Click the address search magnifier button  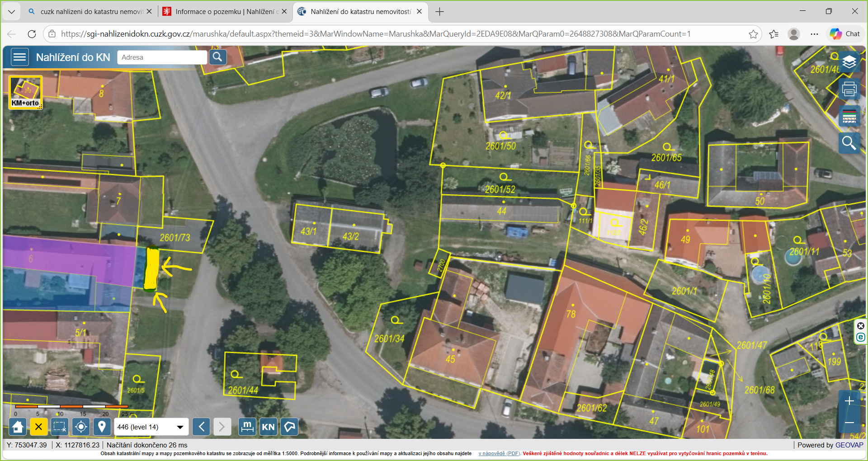217,57
